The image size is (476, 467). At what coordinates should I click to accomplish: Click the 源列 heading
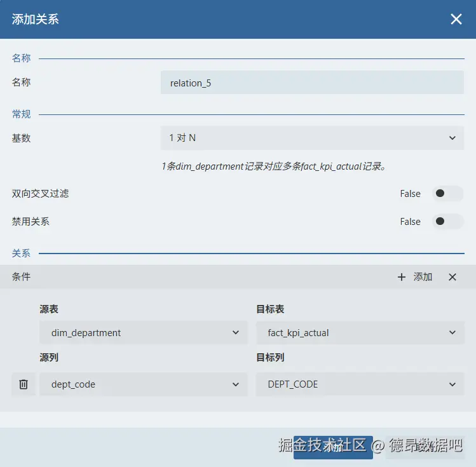(x=49, y=358)
